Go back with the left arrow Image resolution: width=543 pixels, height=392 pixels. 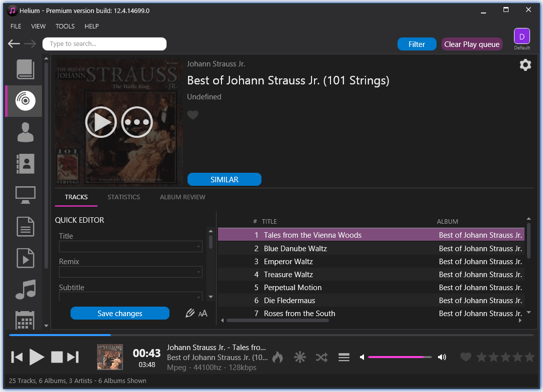[x=14, y=43]
